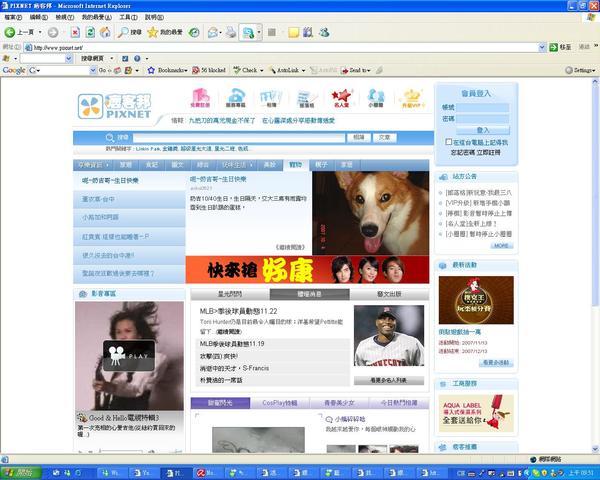The height and width of the screenshot is (480, 600).
Task: Select the middle dark-gray news tab
Action: [x=309, y=294]
